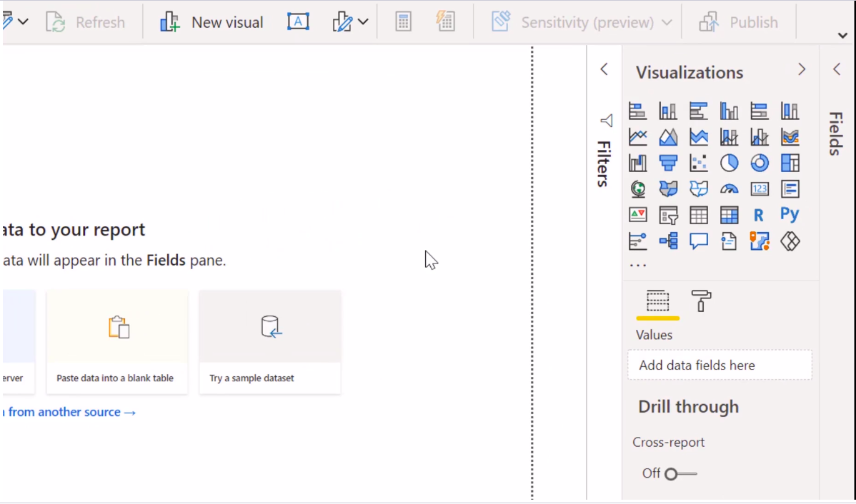Add a Line and clustered column chart

point(760,137)
